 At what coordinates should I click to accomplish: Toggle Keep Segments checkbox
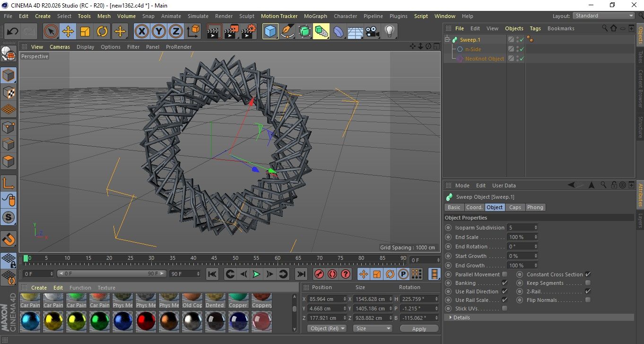(x=588, y=283)
